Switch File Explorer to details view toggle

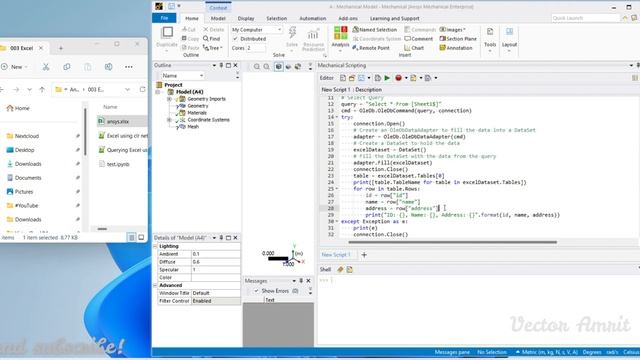(x=131, y=237)
